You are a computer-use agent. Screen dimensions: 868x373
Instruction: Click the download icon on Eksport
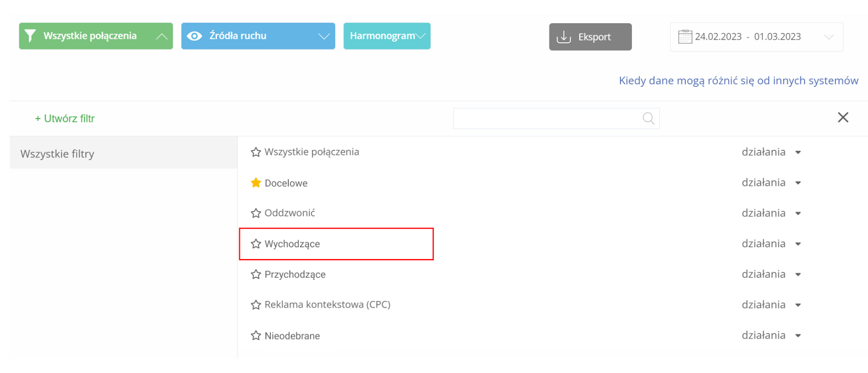point(564,37)
